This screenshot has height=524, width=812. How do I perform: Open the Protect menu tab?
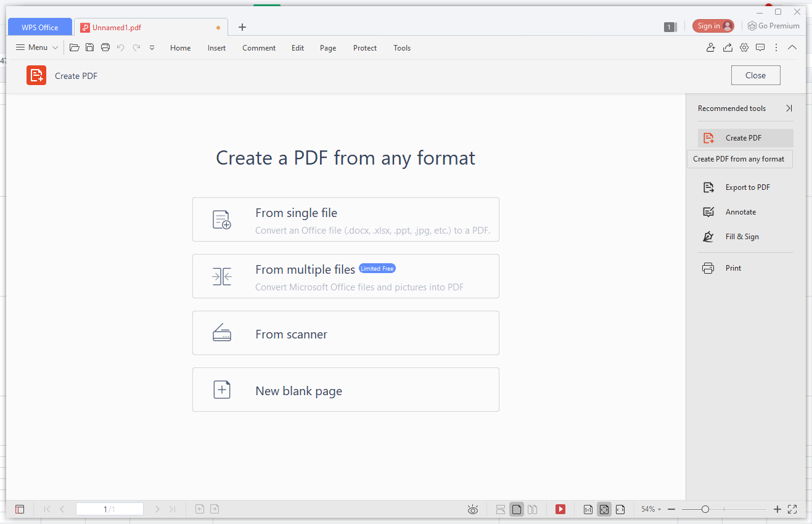pos(364,48)
